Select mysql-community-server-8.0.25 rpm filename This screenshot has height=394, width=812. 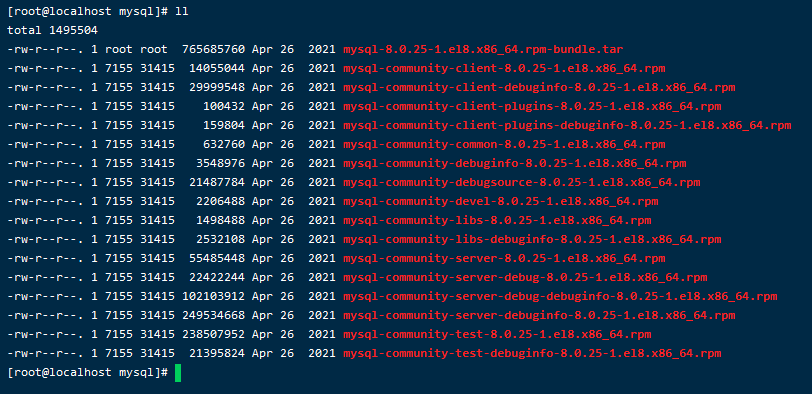[504, 258]
